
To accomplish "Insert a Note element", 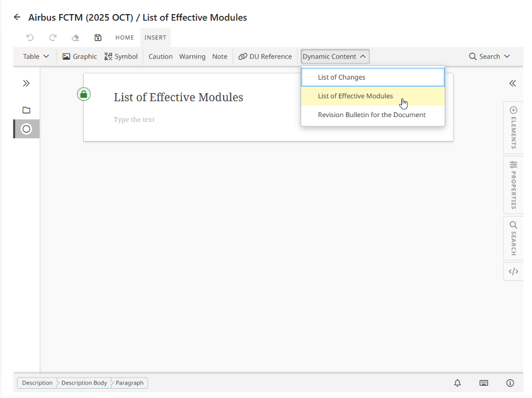I will [x=220, y=57].
